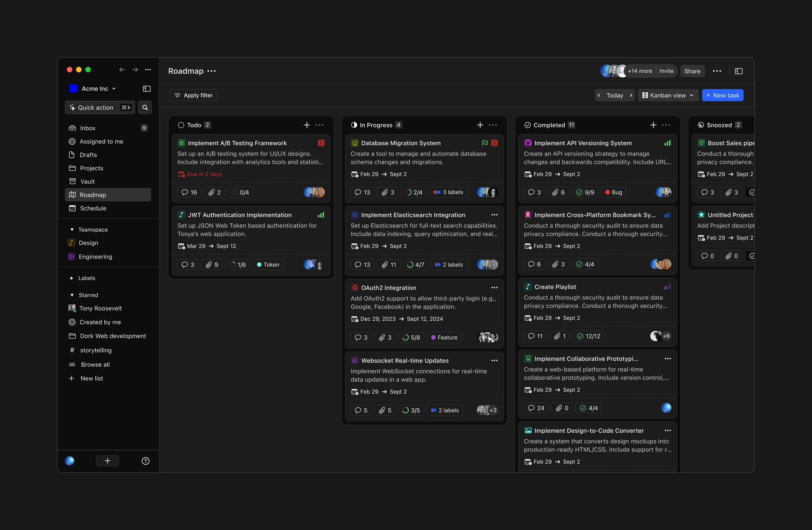Open options dots on OAuth2 Integration card
The image size is (812, 530).
pos(494,288)
